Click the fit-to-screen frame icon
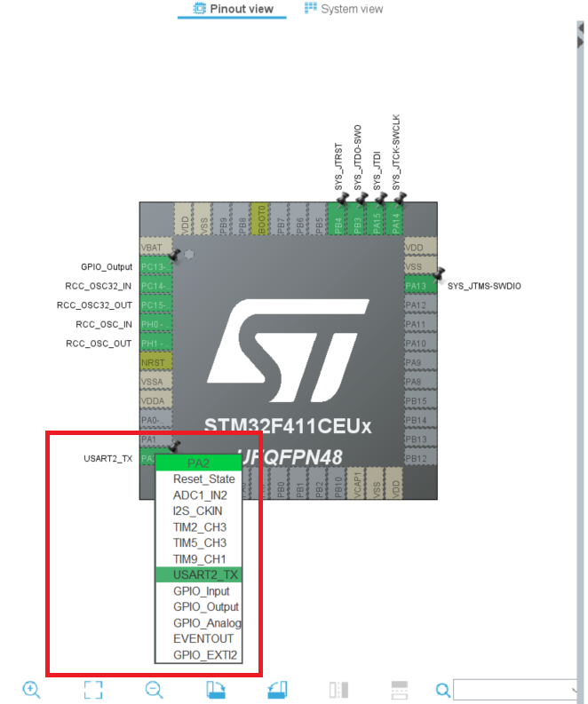The width and height of the screenshot is (588, 704). [93, 689]
